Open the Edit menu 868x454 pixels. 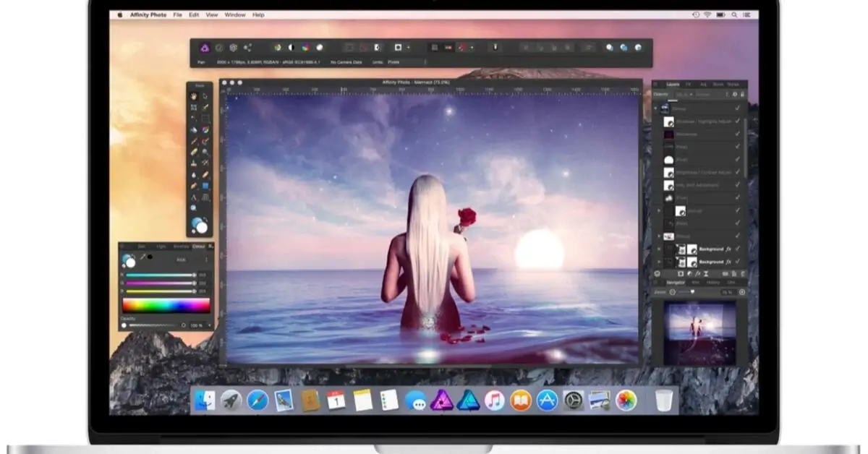coord(194,14)
